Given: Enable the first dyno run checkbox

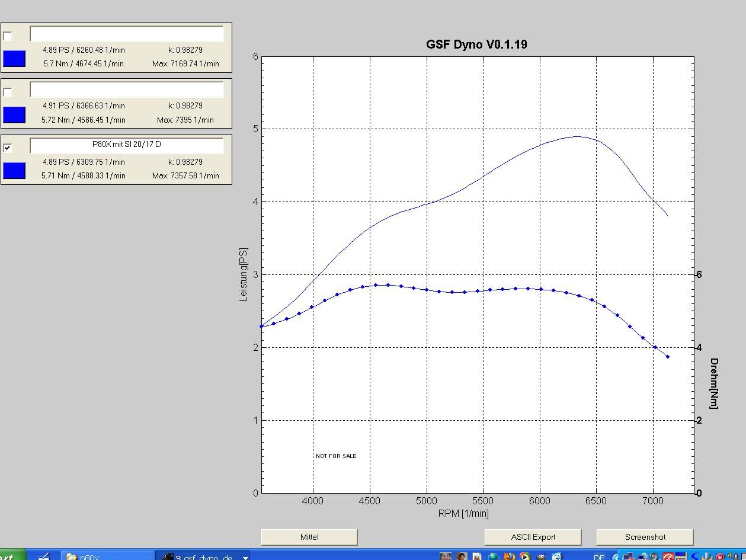Looking at the screenshot, I should [x=8, y=36].
